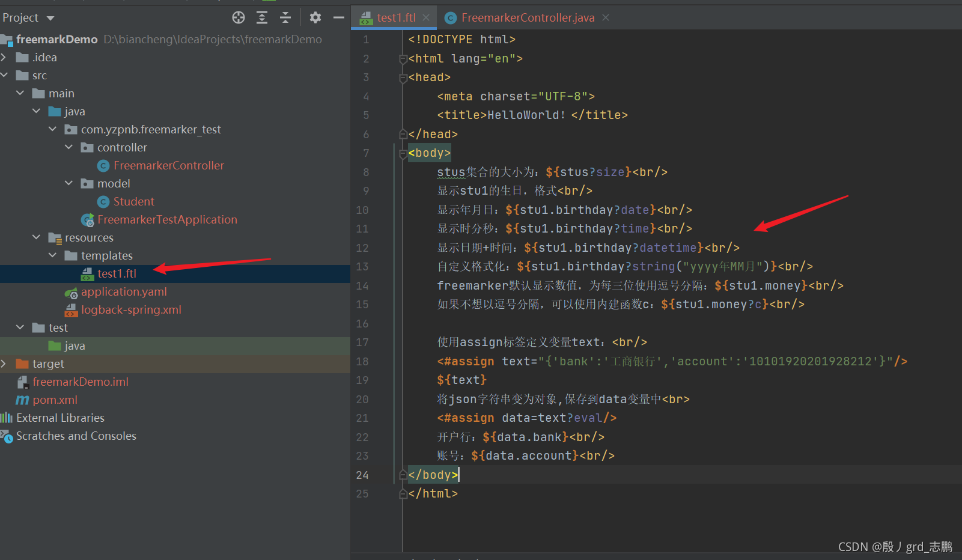
Task: Fold the head tag at line 3
Action: tap(403, 78)
